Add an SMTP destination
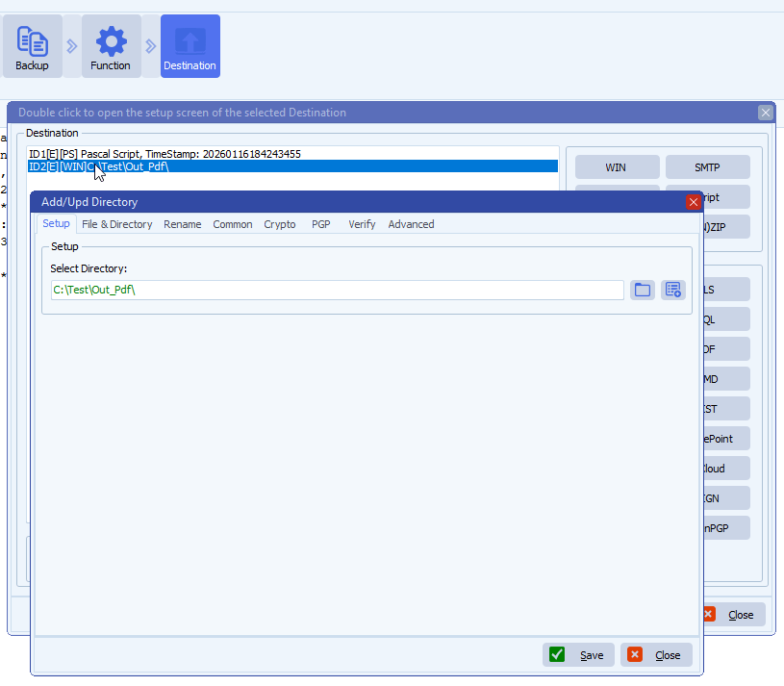 708,166
